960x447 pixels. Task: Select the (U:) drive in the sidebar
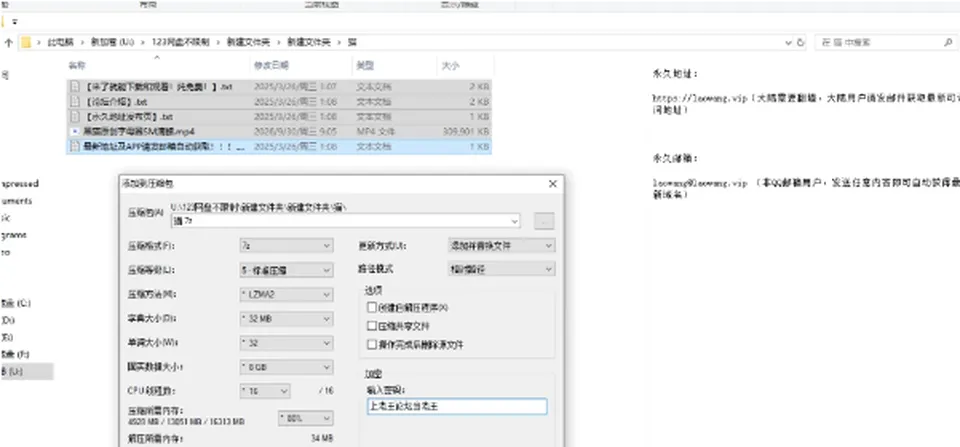coord(12,371)
